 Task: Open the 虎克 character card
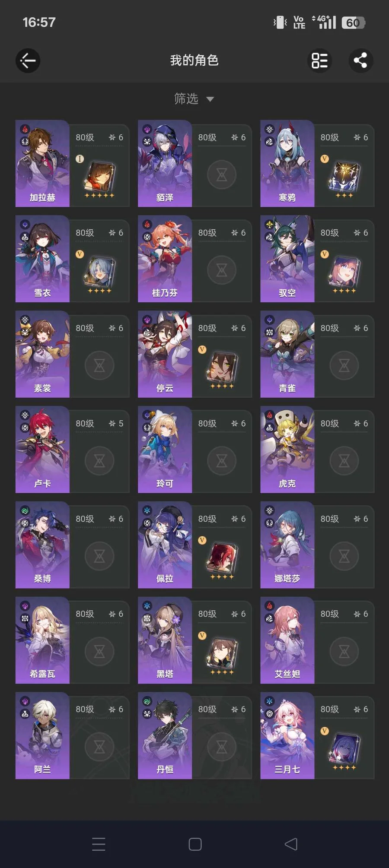tap(317, 450)
